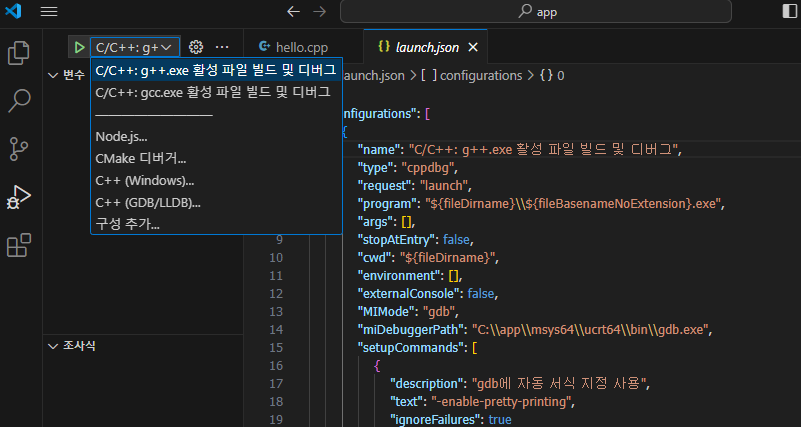The image size is (801, 427).
Task: Choose CMake 디버거... in the list
Action: (216, 158)
